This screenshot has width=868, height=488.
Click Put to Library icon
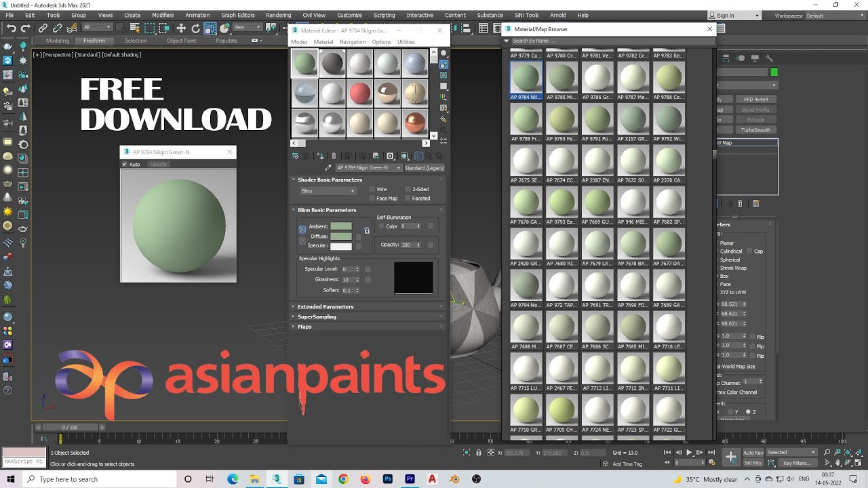376,156
